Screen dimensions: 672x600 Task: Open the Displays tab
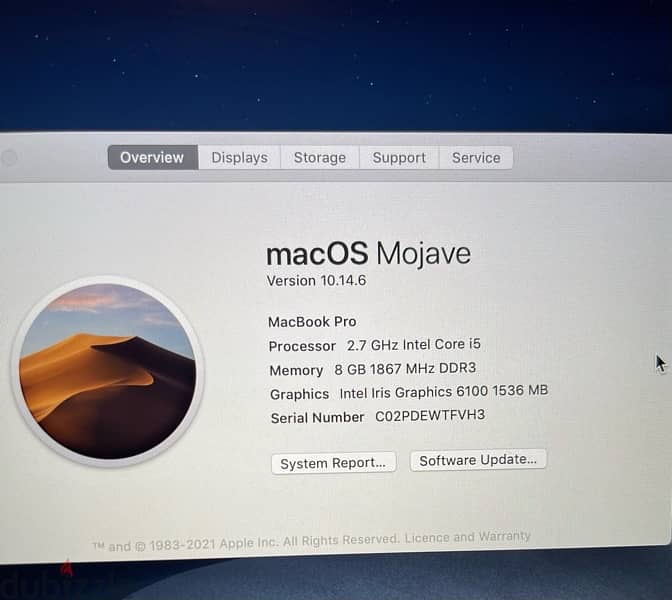tap(239, 158)
